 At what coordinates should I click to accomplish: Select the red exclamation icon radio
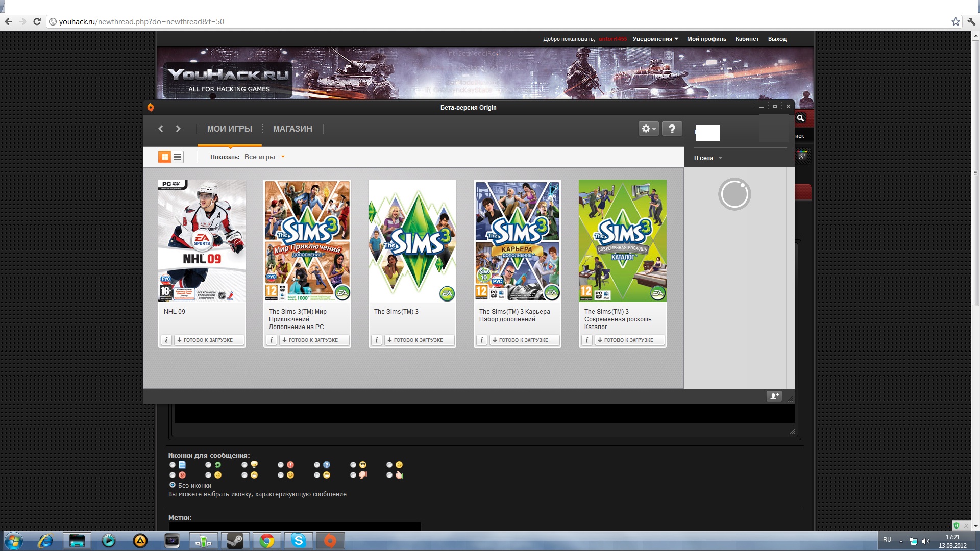tap(281, 465)
